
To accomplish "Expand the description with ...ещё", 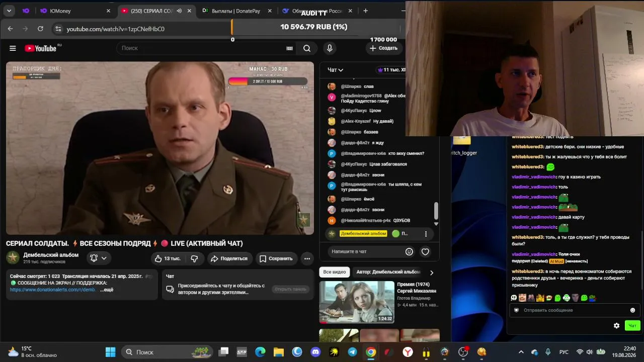I will (107, 290).
